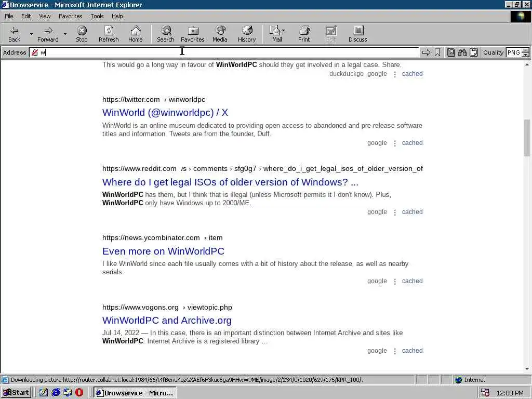Go back with the Back toolbar button

(14, 34)
